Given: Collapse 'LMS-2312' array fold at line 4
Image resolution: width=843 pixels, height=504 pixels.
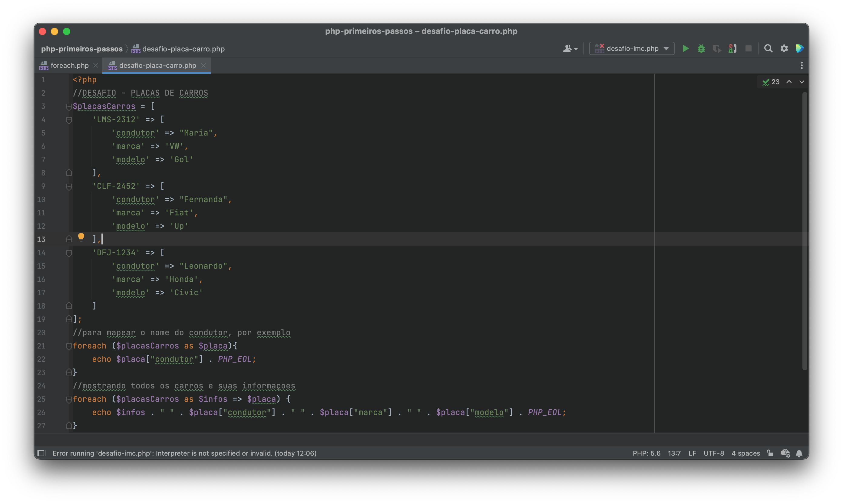Looking at the screenshot, I should tap(69, 120).
